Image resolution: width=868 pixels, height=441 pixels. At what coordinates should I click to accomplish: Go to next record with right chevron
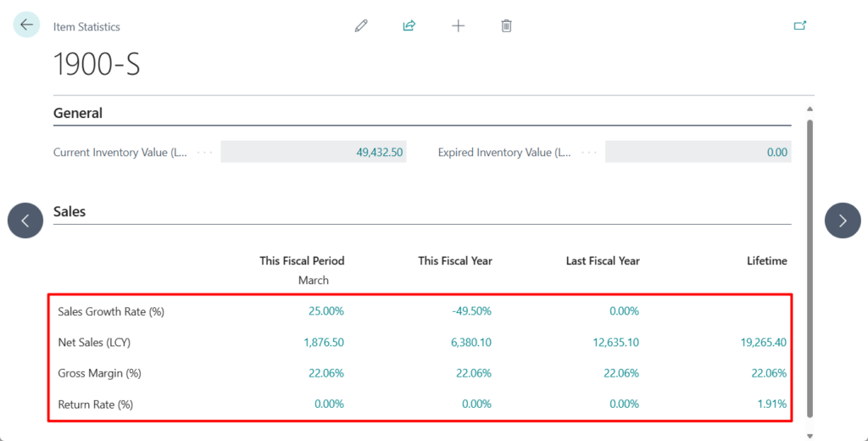[842, 220]
